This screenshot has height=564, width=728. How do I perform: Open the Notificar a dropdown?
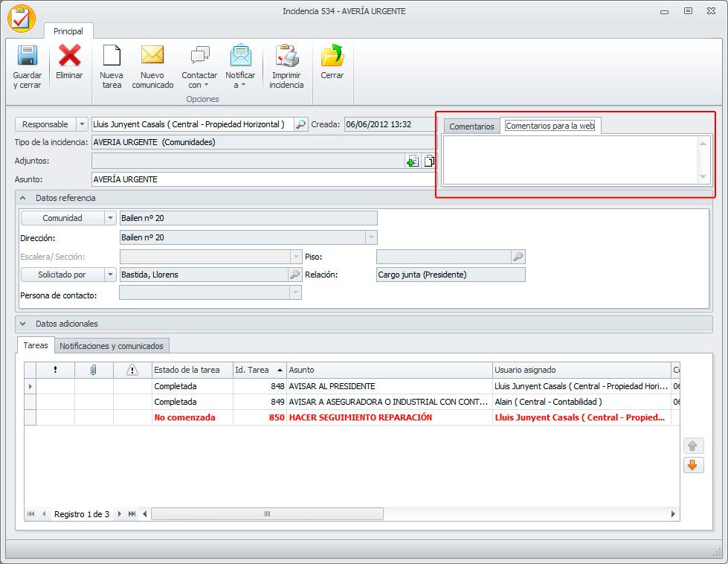tap(240, 67)
